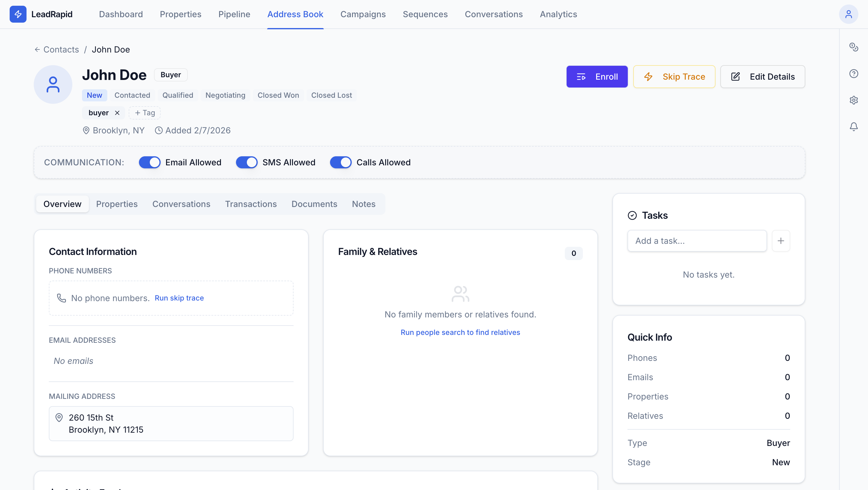Image resolution: width=868 pixels, height=490 pixels.
Task: Open notifications bell icon
Action: point(854,127)
